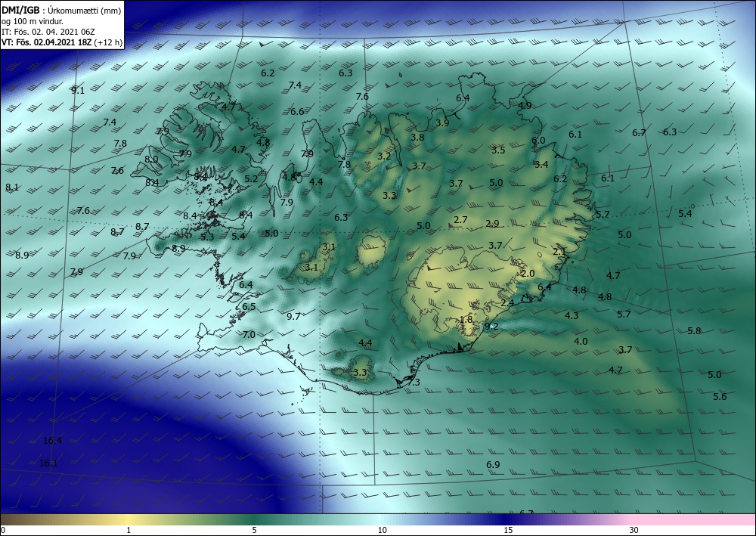Click the 8.1 value at the west edge
Image resolution: width=756 pixels, height=536 pixels.
coord(12,187)
